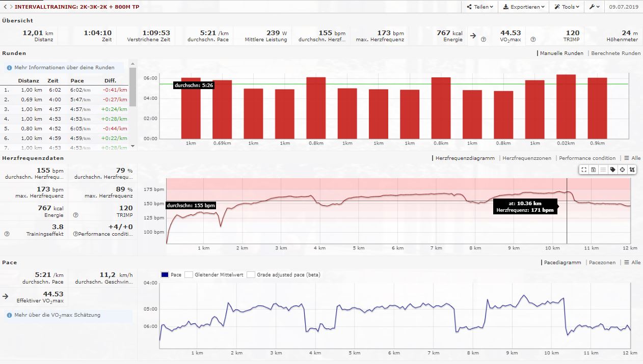Click the save chart icon in heart rate toolbar
This screenshot has width=643, height=364.
594,170
